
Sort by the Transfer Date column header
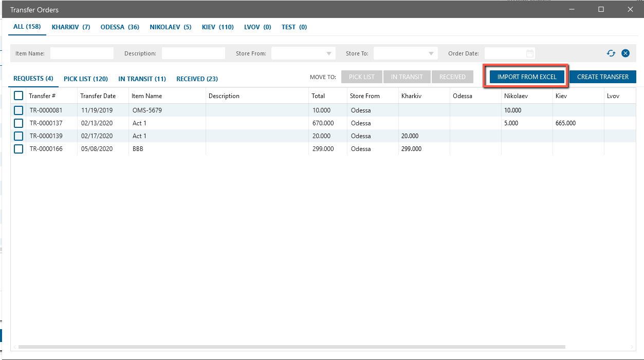[x=103, y=96]
